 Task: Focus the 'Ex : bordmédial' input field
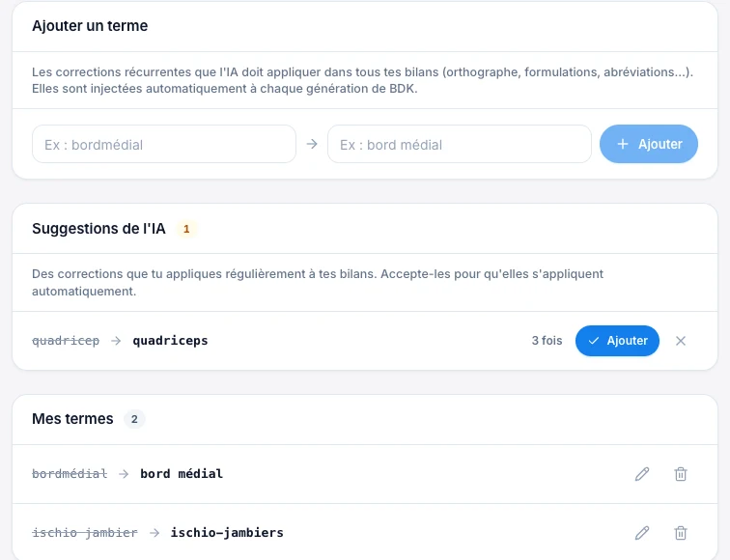[164, 144]
